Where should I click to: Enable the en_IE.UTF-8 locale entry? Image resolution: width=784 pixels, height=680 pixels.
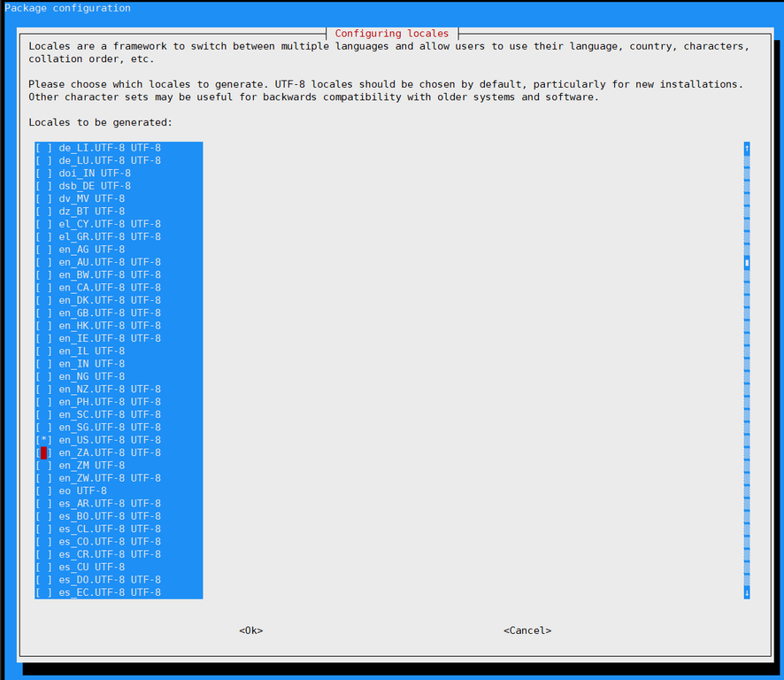click(x=43, y=338)
